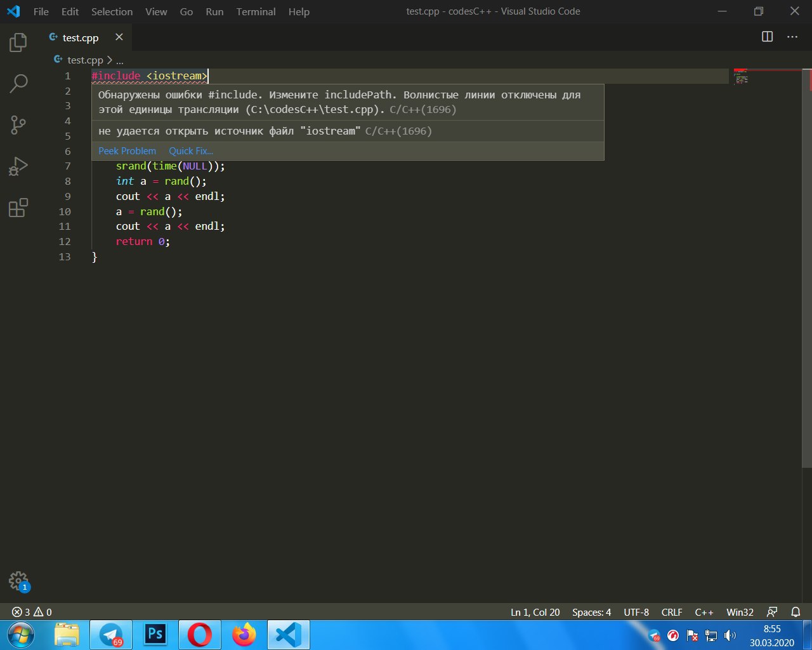Click the red Opera tray icon
This screenshot has height=650, width=812.
pos(674,635)
